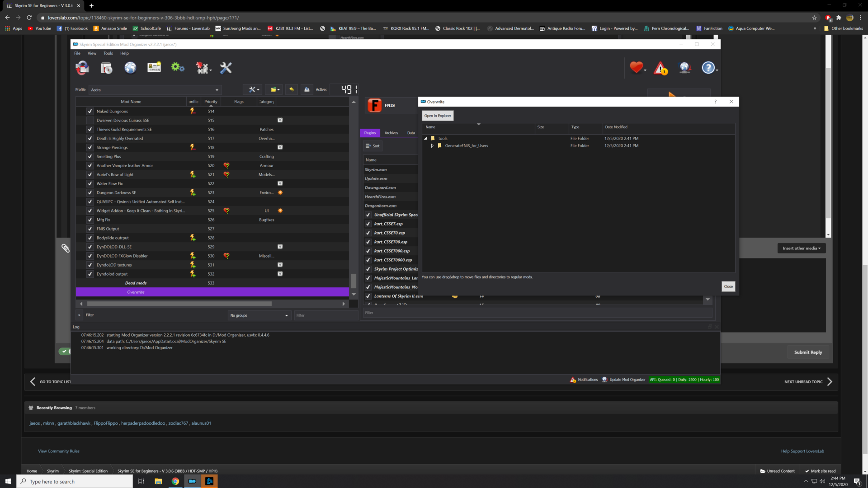Open File Explorer from the taskbar
The image size is (868, 488).
[158, 481]
